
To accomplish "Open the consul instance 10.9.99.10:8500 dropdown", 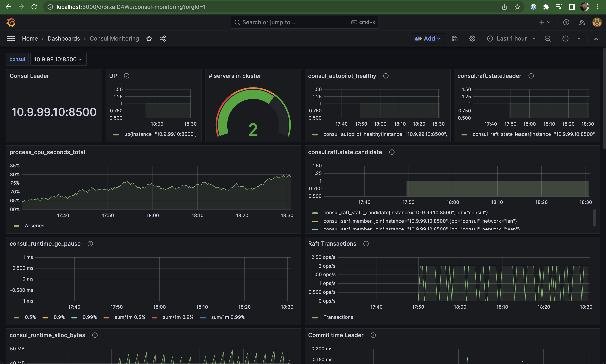I will click(58, 59).
